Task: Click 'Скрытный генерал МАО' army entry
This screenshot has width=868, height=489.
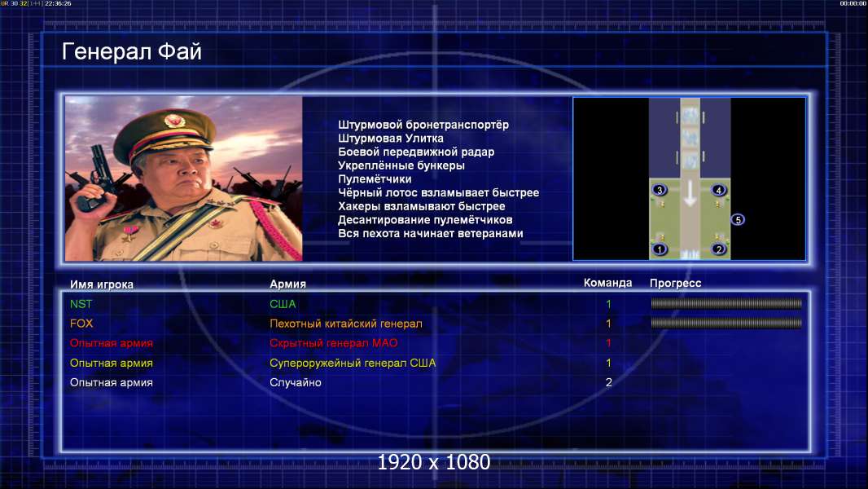Action: [x=334, y=343]
